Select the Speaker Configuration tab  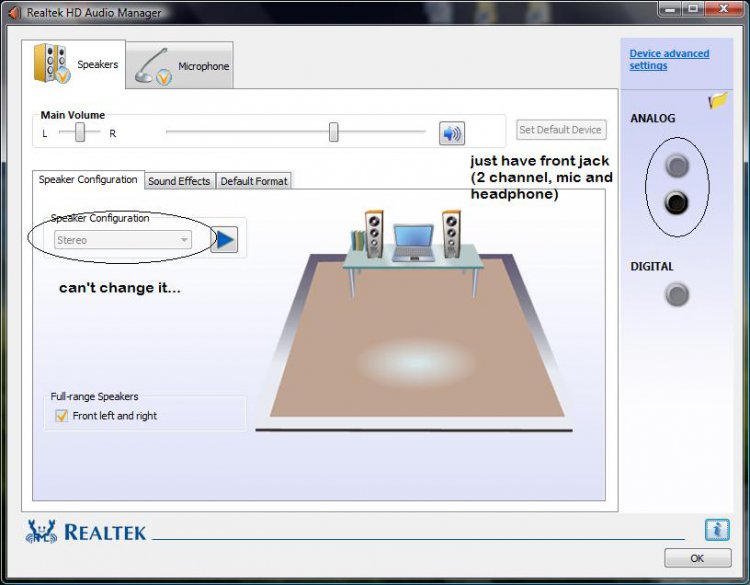88,180
